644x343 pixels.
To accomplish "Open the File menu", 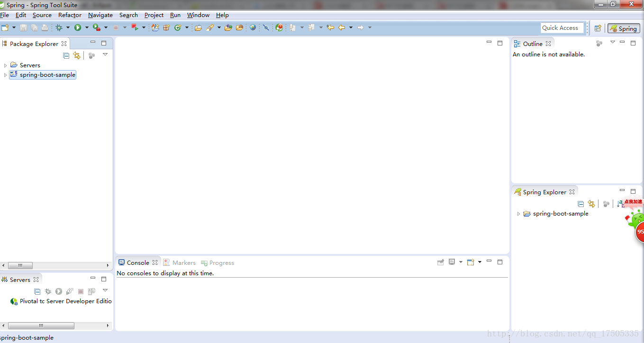I will (4, 15).
